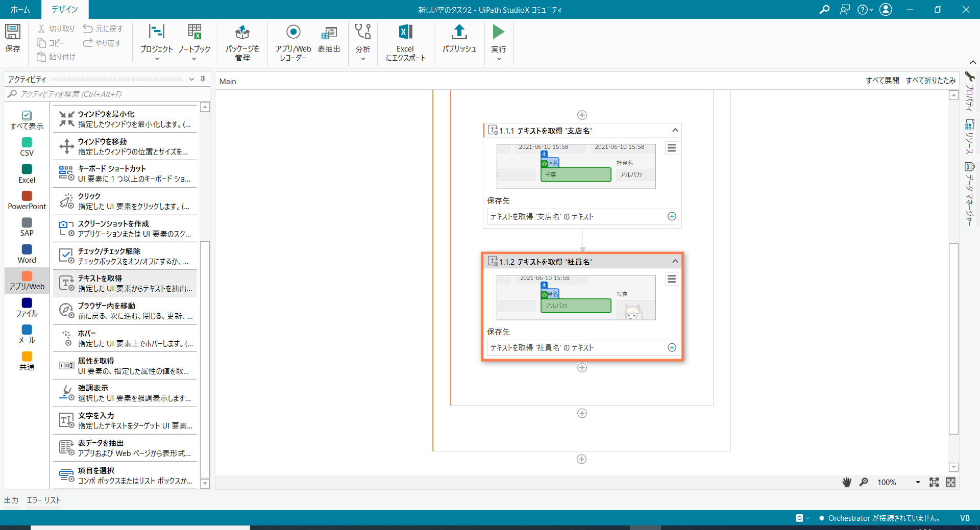
Task: Switch to the ホーム tab
Action: pyautogui.click(x=20, y=9)
